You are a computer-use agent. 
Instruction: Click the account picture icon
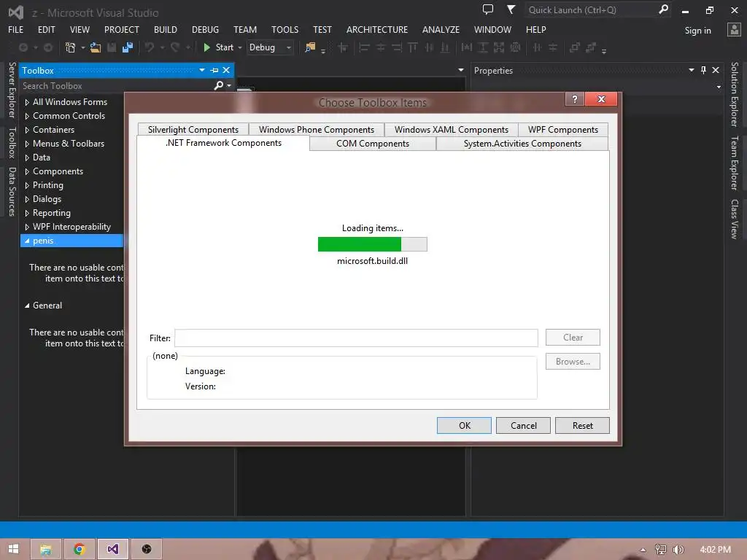734,30
